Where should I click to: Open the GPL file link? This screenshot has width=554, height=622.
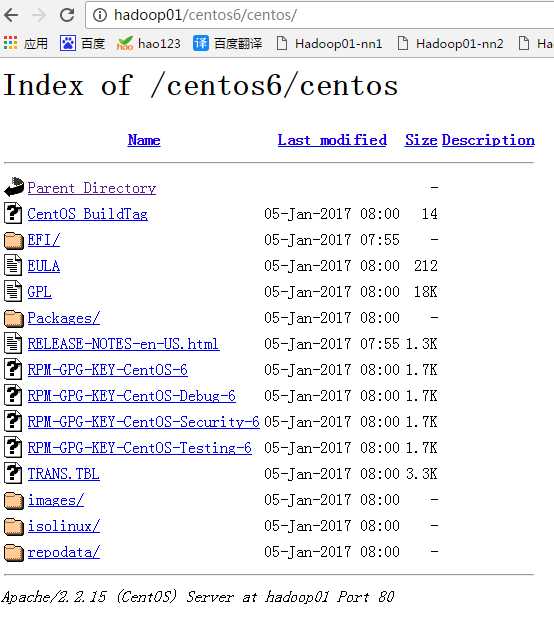[39, 292]
